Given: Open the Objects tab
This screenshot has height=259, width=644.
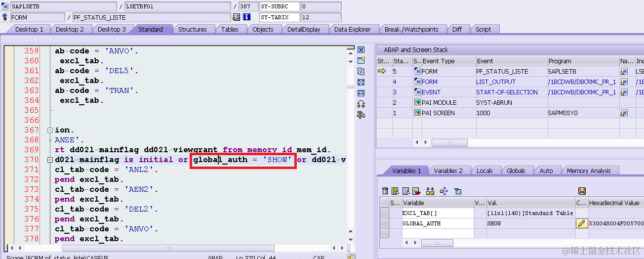Looking at the screenshot, I should pos(263,29).
